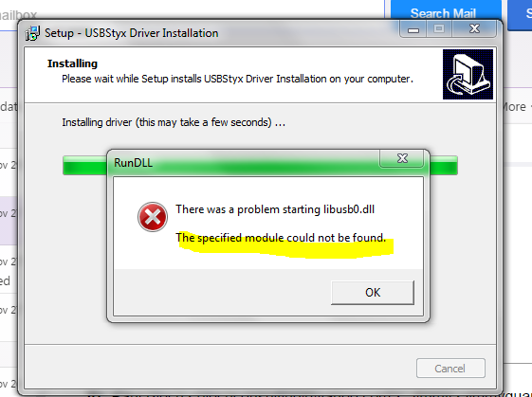The image size is (532, 397).
Task: Close the RunDLL error dialog
Action: (x=402, y=158)
